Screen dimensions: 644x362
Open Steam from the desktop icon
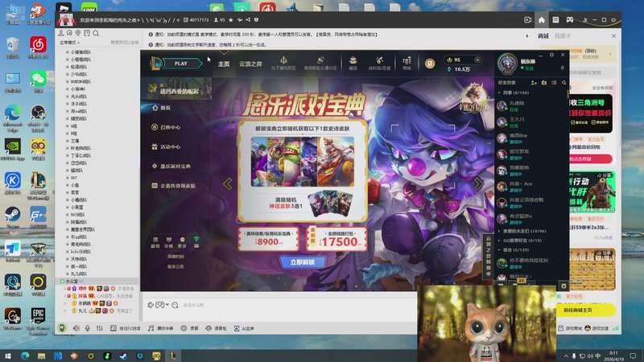coord(12,217)
